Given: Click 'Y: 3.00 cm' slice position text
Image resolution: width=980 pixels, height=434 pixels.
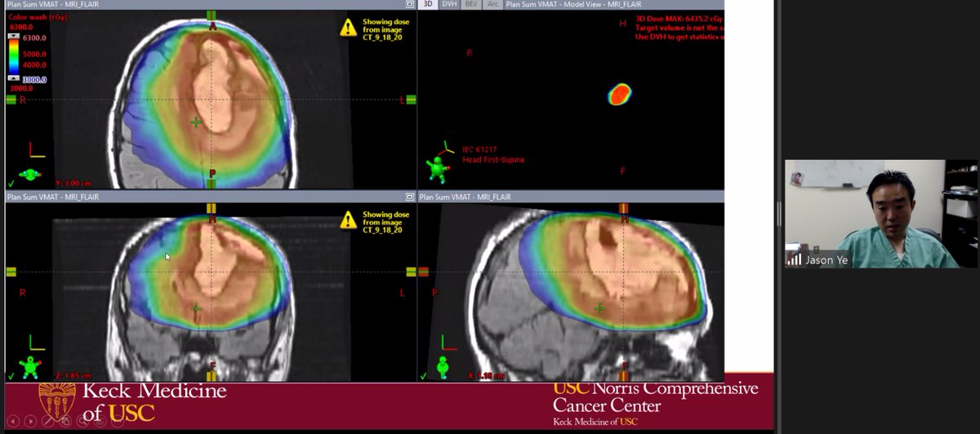Looking at the screenshot, I should (x=75, y=184).
